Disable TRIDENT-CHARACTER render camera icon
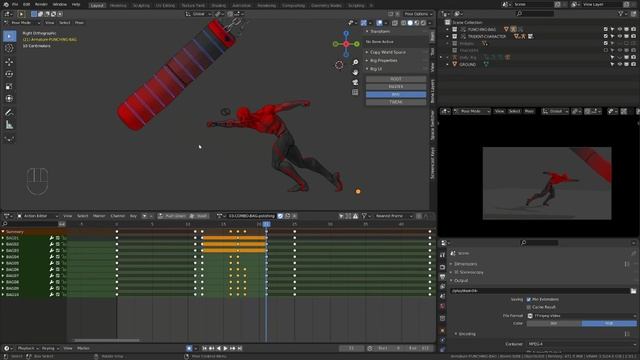This screenshot has width=640, height=360. (x=633, y=36)
